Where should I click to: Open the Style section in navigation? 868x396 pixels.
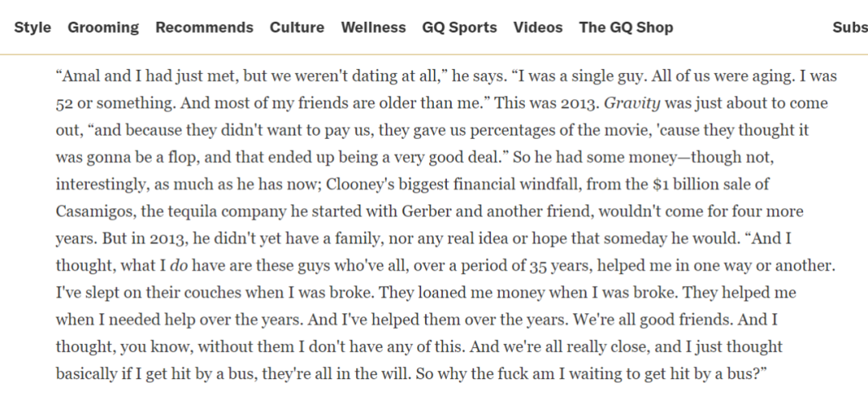[32, 27]
